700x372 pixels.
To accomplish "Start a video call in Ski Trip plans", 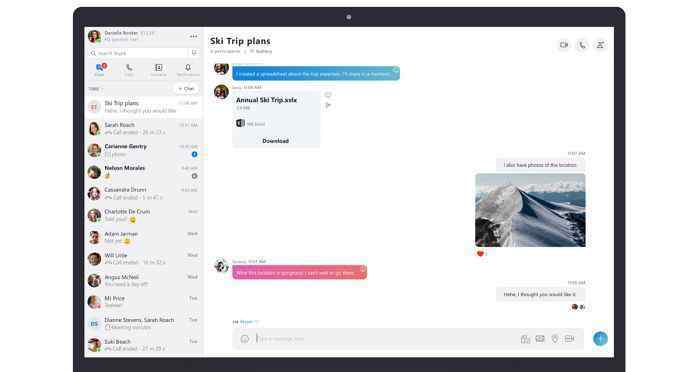I will tap(564, 45).
